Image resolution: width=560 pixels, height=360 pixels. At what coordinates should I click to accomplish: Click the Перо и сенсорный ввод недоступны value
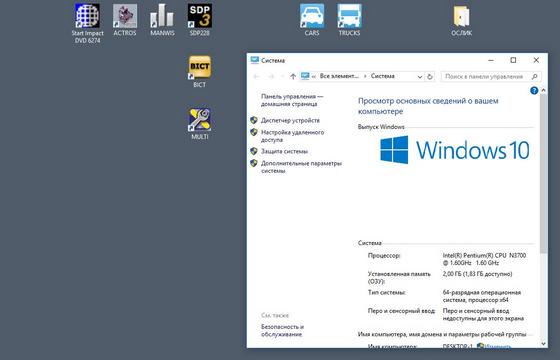point(483,315)
